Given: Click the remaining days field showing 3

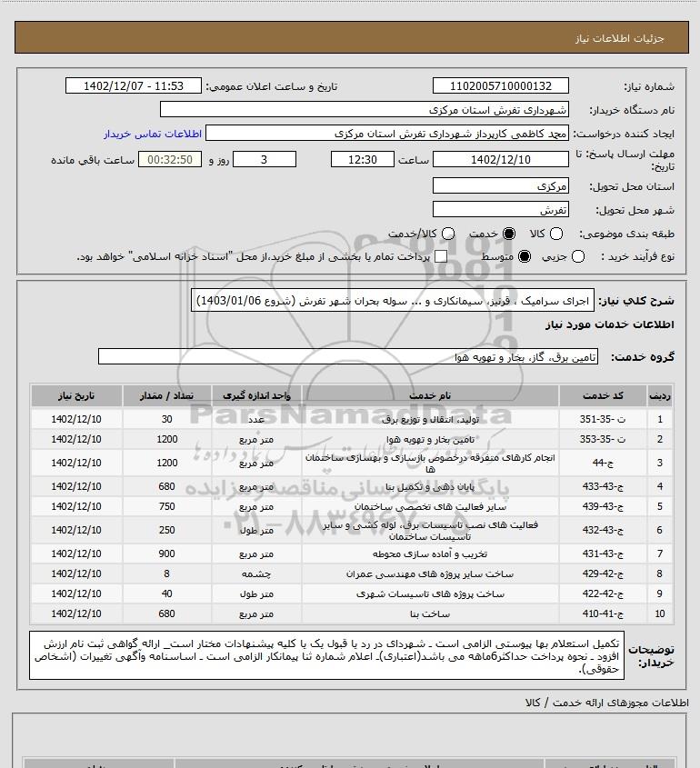Looking at the screenshot, I should [264, 159].
